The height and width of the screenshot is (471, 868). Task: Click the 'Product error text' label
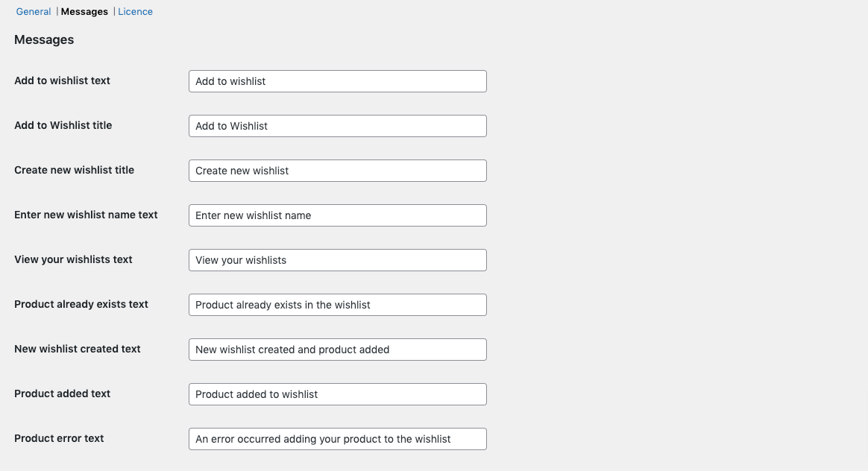pyautogui.click(x=59, y=438)
